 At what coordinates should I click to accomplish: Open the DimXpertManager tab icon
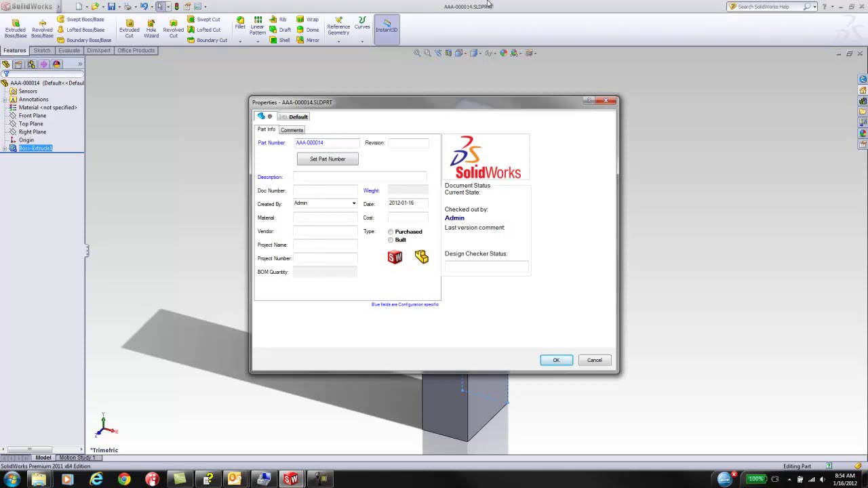pyautogui.click(x=44, y=64)
